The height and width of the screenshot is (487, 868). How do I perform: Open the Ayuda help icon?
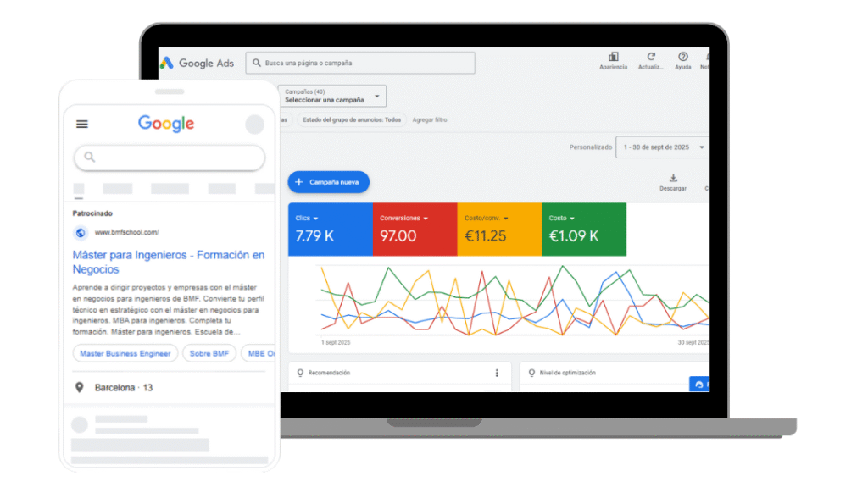pyautogui.click(x=682, y=57)
